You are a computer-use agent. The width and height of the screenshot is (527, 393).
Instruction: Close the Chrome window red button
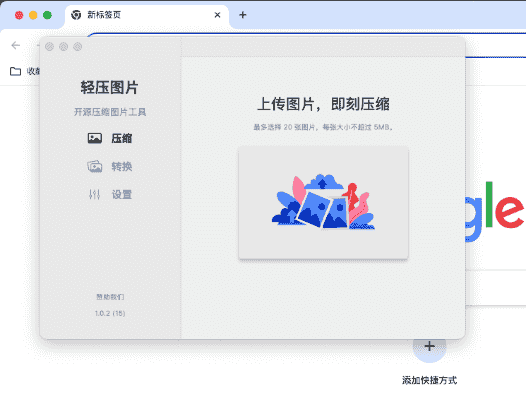pos(19,15)
